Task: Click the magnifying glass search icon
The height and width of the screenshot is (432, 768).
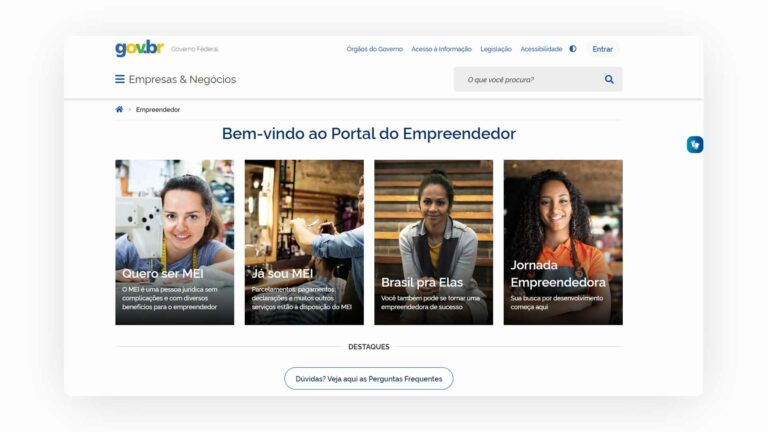Action: pos(609,79)
